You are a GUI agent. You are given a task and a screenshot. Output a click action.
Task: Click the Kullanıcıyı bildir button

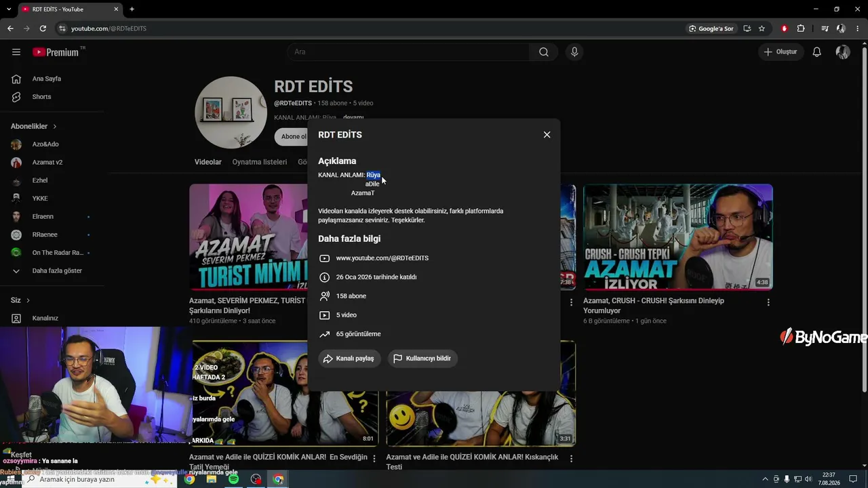pyautogui.click(x=423, y=359)
